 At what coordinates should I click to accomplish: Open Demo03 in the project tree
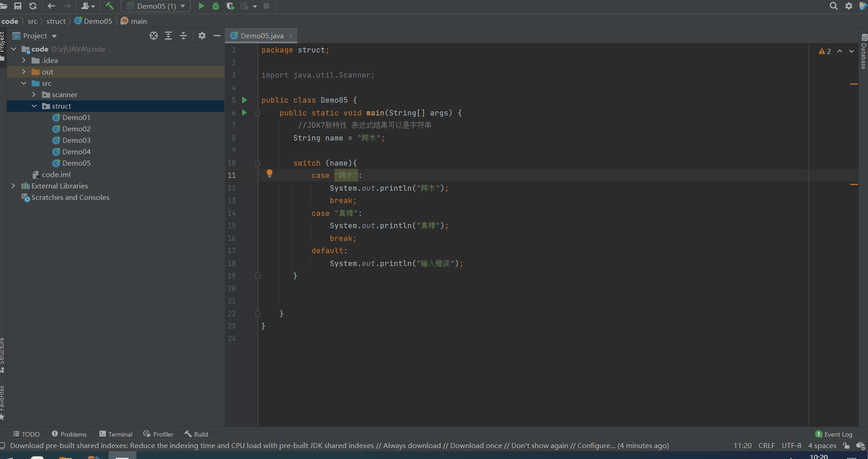pos(76,140)
